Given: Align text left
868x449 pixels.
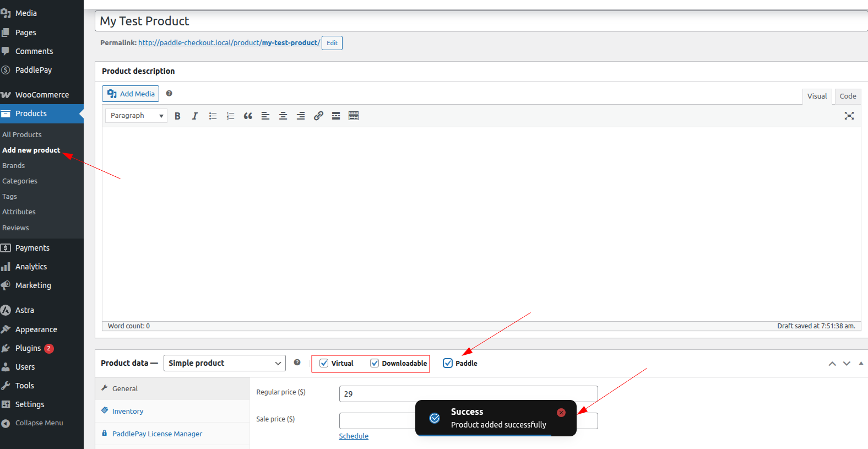Looking at the screenshot, I should click(265, 116).
